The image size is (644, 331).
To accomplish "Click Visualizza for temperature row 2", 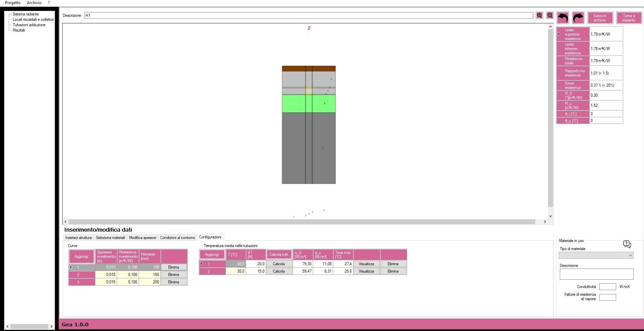I will click(x=366, y=271).
